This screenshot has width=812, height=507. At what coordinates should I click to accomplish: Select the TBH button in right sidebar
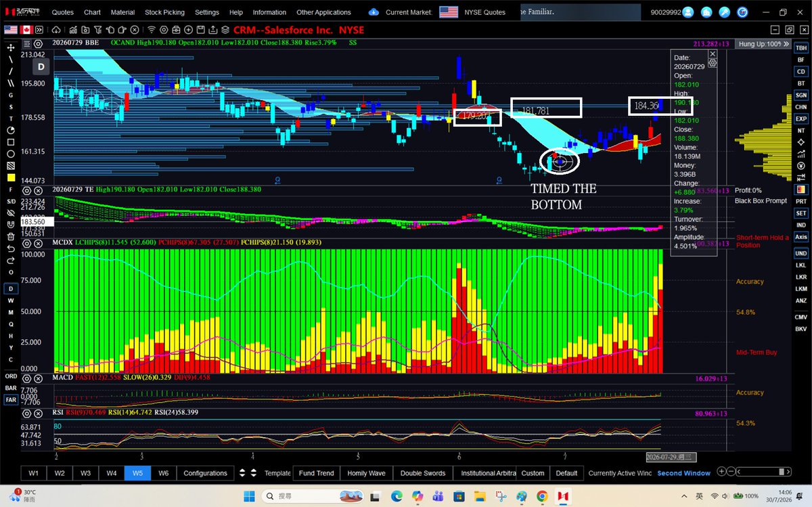[x=800, y=48]
